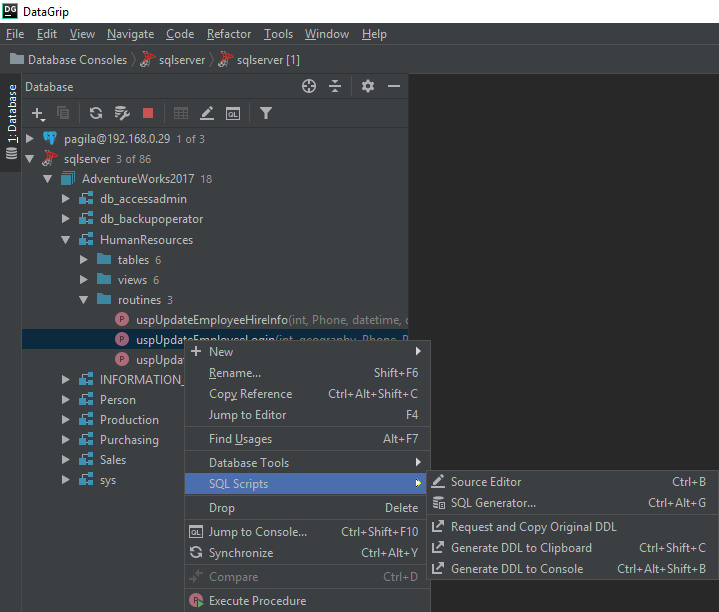The image size is (719, 612).
Task: Expand the Person schema node
Action: click(66, 400)
